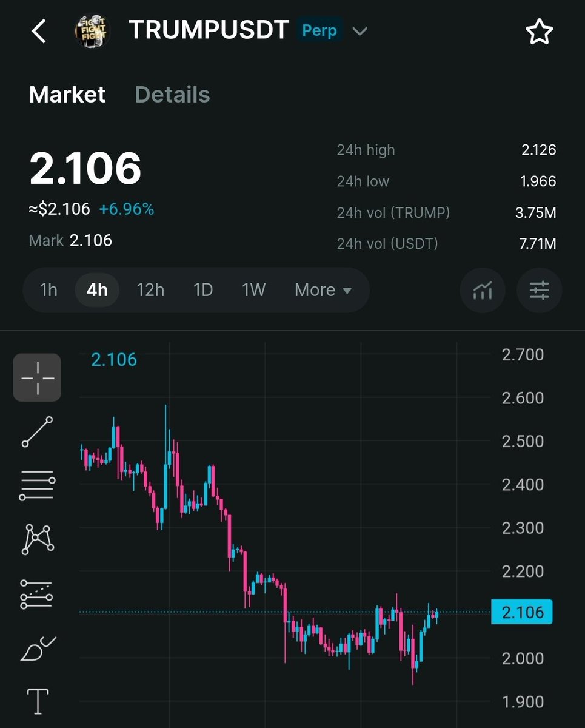This screenshot has width=585, height=728.
Task: Select the horizontal lines tool
Action: (x=38, y=485)
